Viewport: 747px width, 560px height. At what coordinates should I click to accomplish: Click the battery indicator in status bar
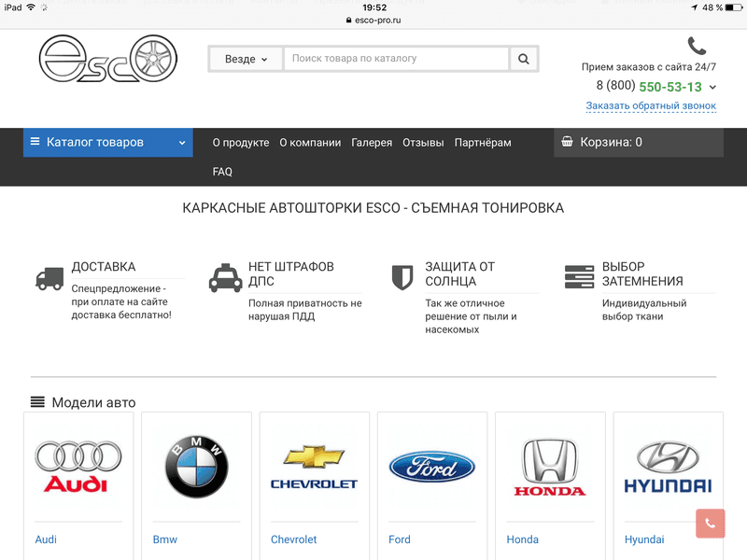pos(734,7)
